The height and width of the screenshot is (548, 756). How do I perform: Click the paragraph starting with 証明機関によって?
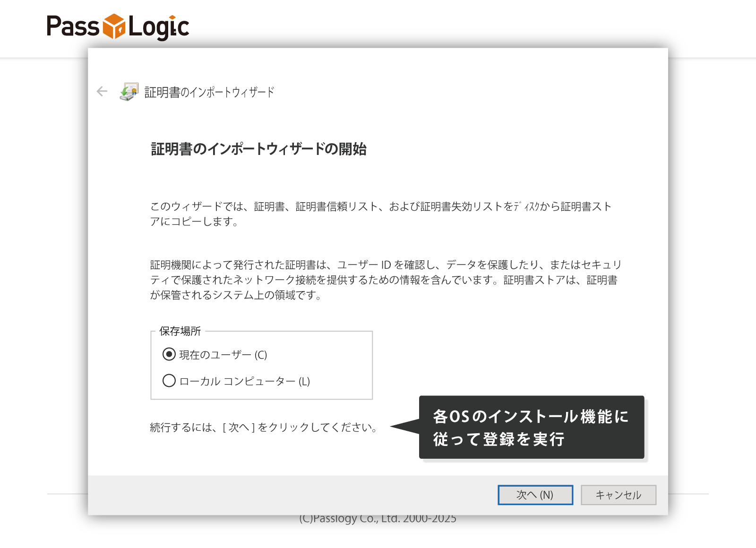click(385, 280)
